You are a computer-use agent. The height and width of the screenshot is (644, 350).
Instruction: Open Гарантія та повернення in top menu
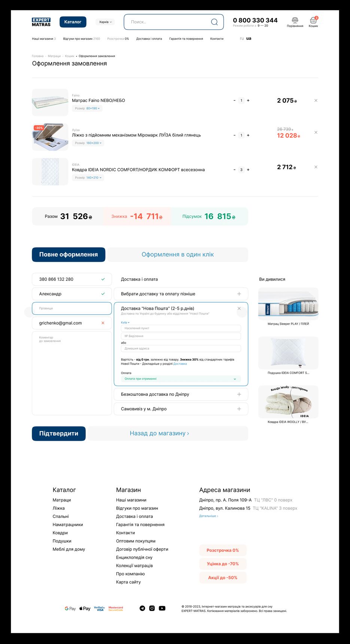186,39
